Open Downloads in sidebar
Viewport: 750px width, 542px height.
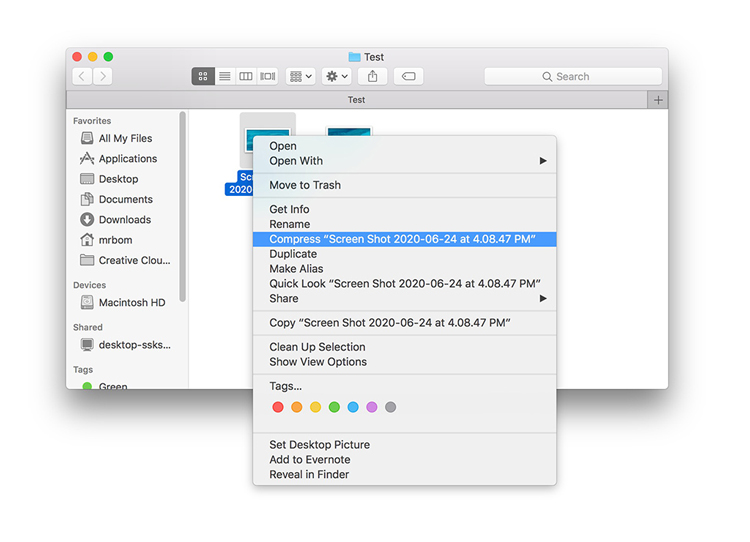[x=124, y=220]
